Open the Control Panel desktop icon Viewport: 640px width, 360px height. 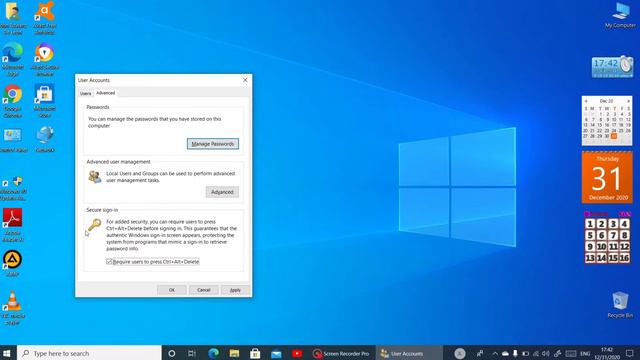click(13, 140)
